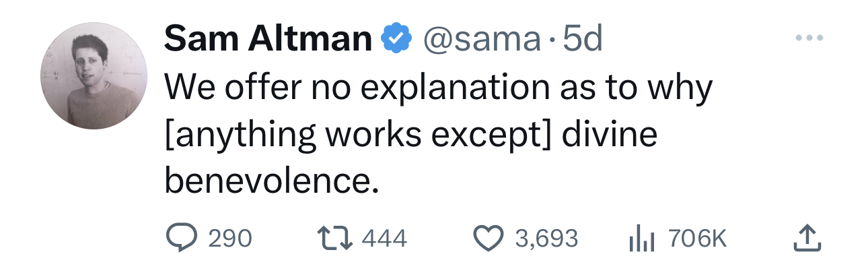The width and height of the screenshot is (868, 279).
Task: Click the 290 replies count
Action: pos(229,239)
